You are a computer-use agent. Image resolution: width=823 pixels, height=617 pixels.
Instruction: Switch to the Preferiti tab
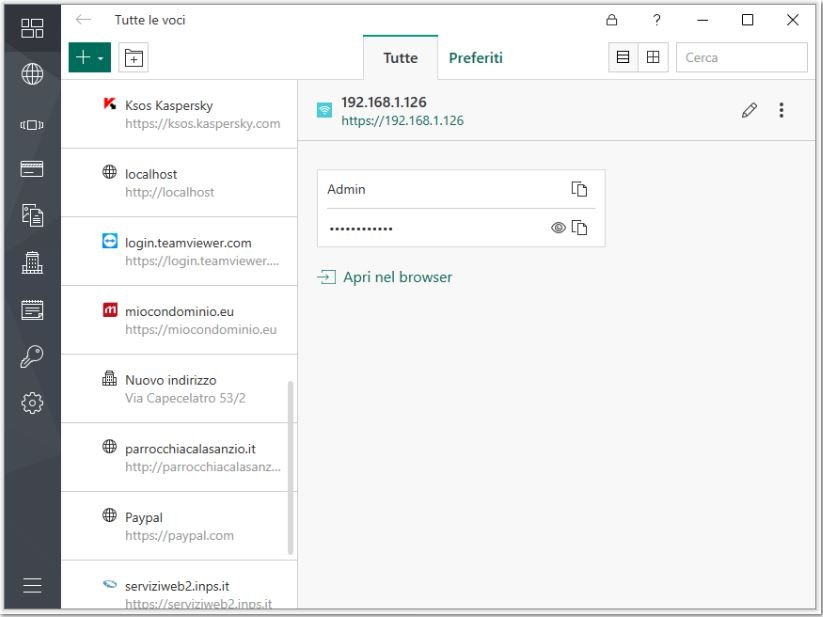tap(475, 58)
